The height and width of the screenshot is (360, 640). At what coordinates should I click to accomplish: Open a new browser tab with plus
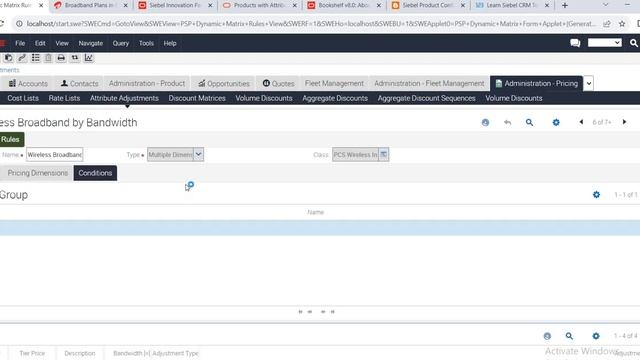pos(564,5)
